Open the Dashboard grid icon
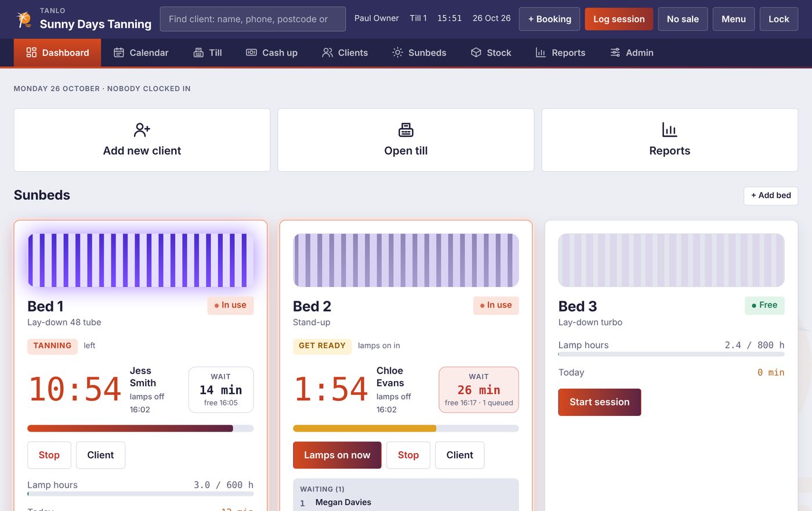The height and width of the screenshot is (511, 812). [31, 53]
